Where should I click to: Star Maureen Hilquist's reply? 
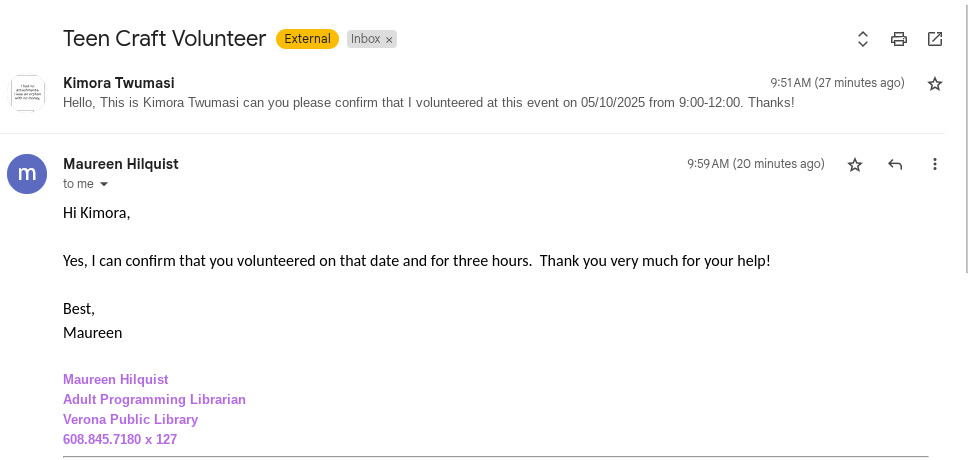pyautogui.click(x=855, y=164)
